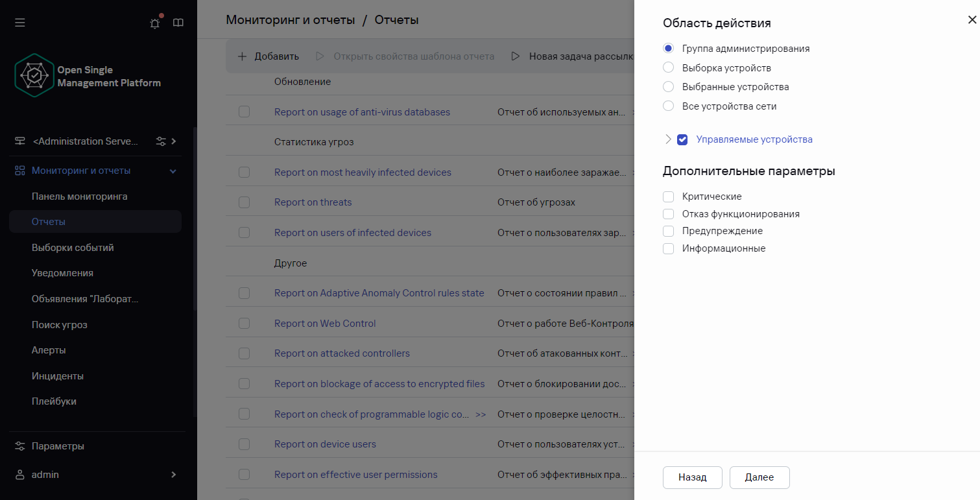Click the Назад button
The width and height of the screenshot is (980, 500).
tap(692, 477)
